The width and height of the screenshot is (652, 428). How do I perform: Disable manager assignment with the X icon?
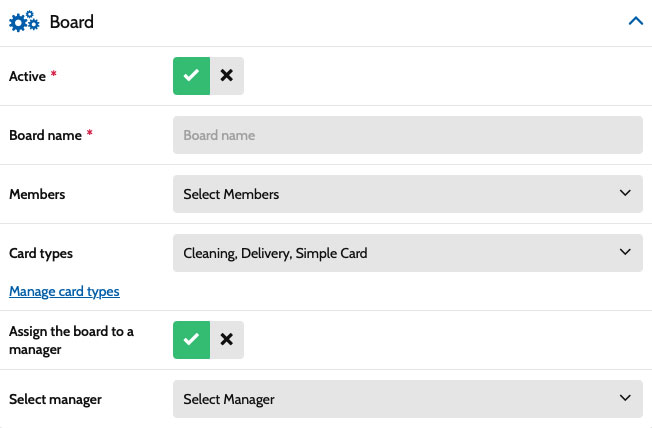227,340
